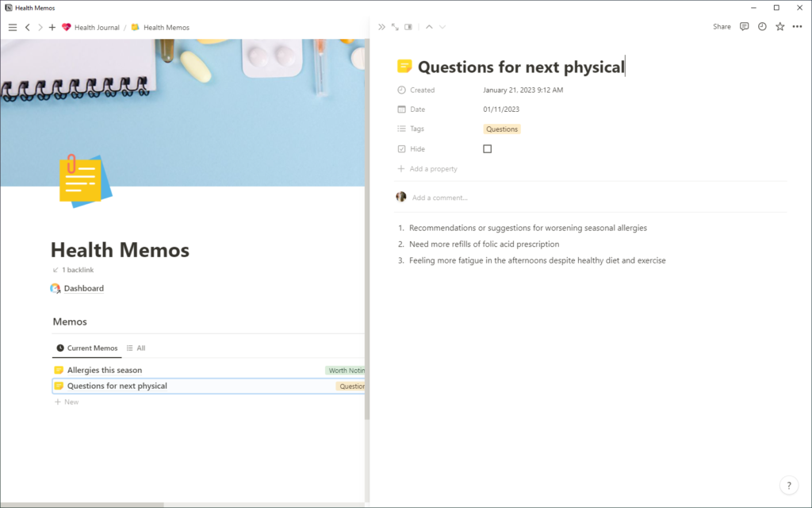
Task: Switch peek mode using the layout icon
Action: [x=408, y=27]
